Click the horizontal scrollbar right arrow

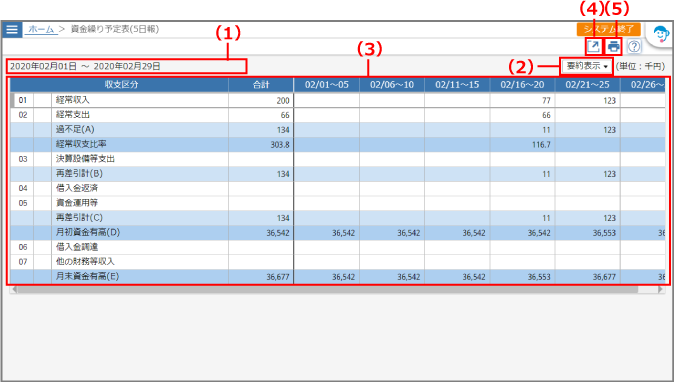click(661, 290)
